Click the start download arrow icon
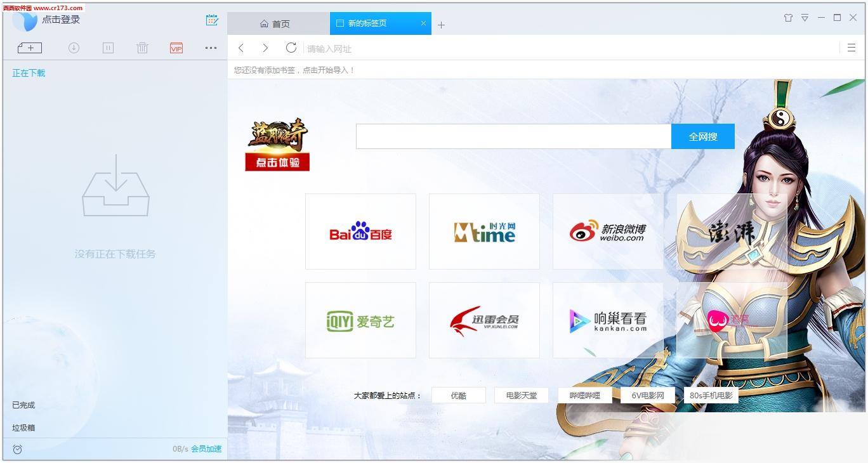This screenshot has width=868, height=463. coord(74,48)
